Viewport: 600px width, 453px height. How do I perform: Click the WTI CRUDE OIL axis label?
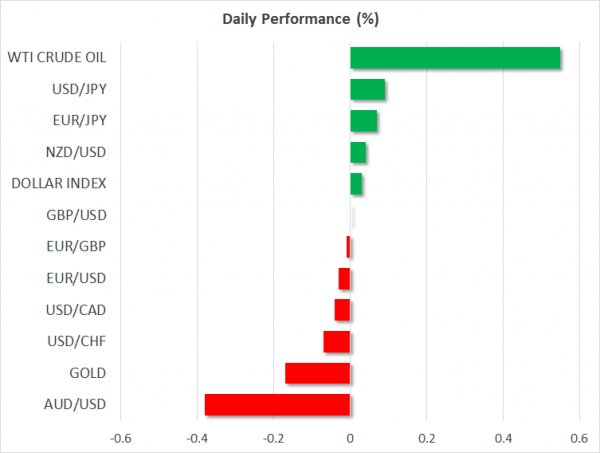[x=60, y=58]
